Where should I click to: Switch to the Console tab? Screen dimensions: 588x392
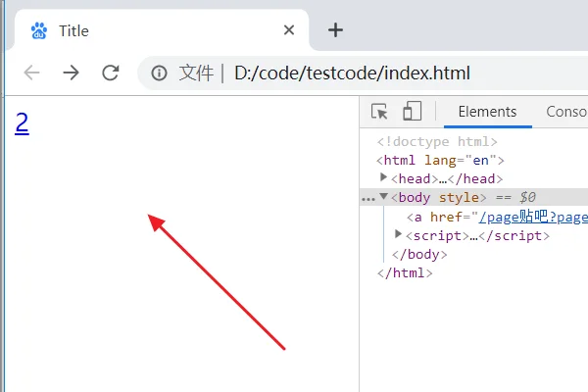pyautogui.click(x=566, y=112)
